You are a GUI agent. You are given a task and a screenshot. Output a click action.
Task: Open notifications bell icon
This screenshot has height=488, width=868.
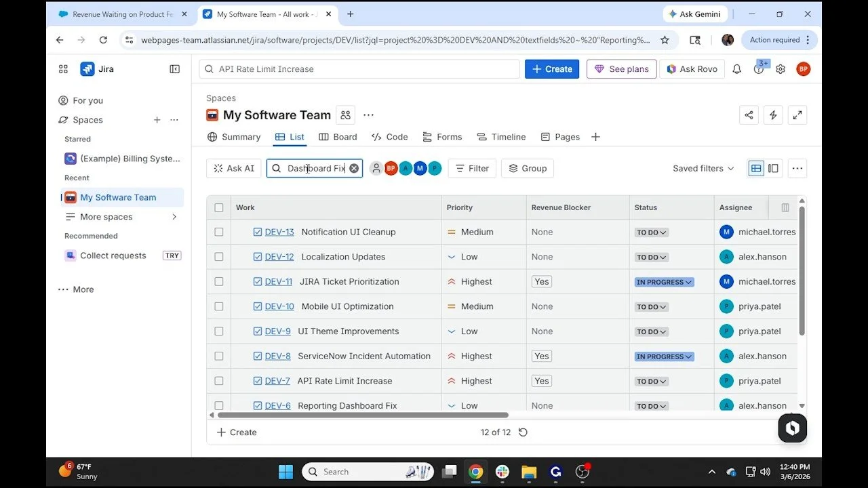pos(736,69)
